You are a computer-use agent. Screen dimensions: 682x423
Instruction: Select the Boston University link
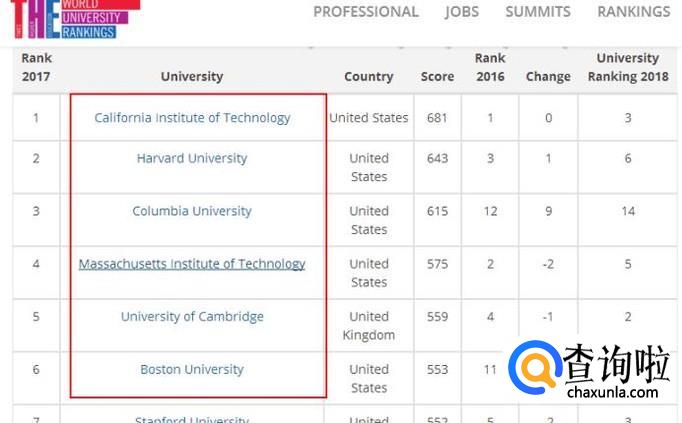[x=192, y=370]
